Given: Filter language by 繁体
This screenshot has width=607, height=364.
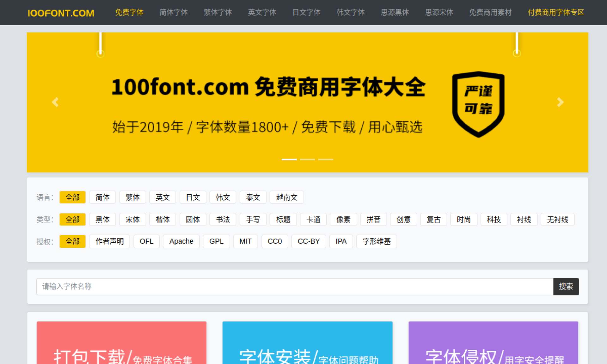Looking at the screenshot, I should 132,197.
